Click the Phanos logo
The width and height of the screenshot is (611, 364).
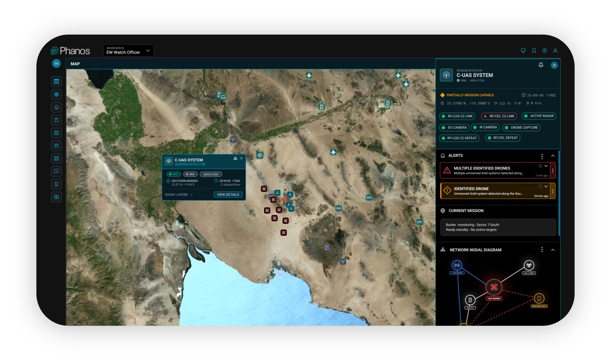click(x=70, y=51)
